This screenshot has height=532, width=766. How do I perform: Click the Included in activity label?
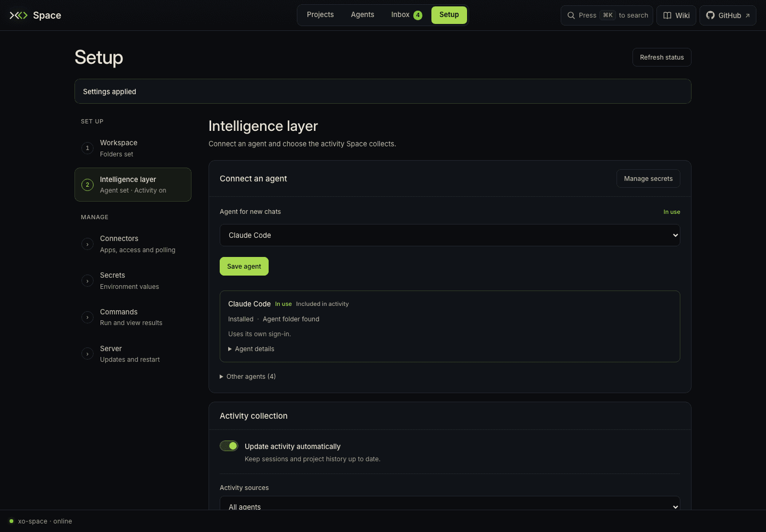click(x=322, y=304)
